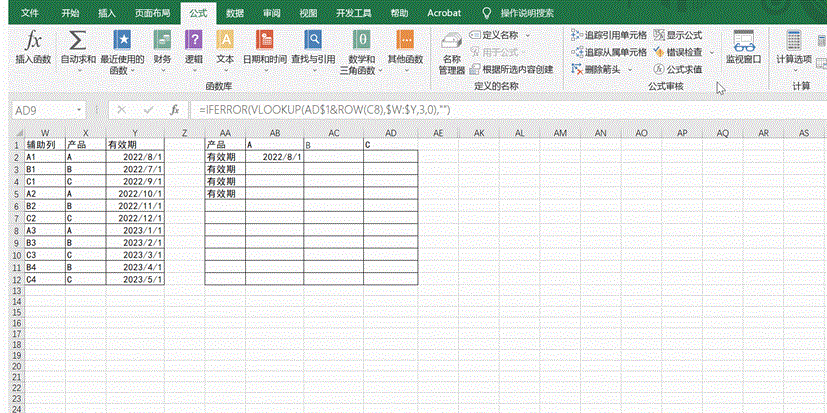Screen dimensions: 827x413
Task: Click 根据所选内容创建 button
Action: tap(510, 69)
